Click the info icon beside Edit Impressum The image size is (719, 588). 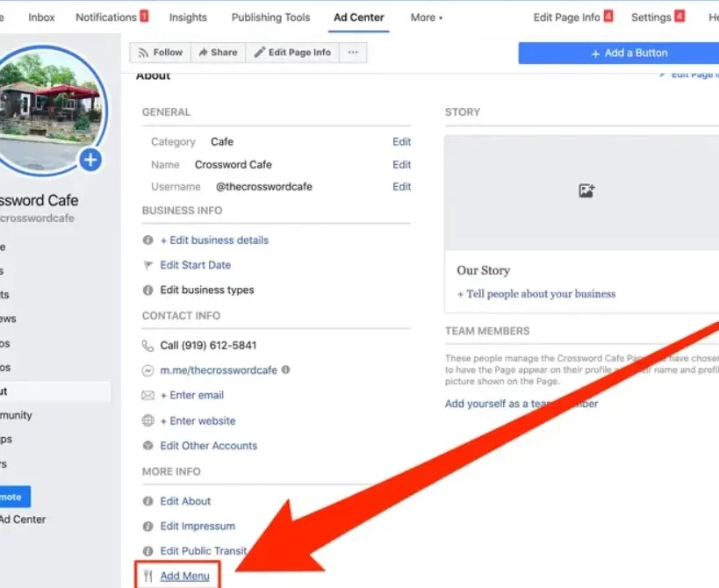(147, 527)
